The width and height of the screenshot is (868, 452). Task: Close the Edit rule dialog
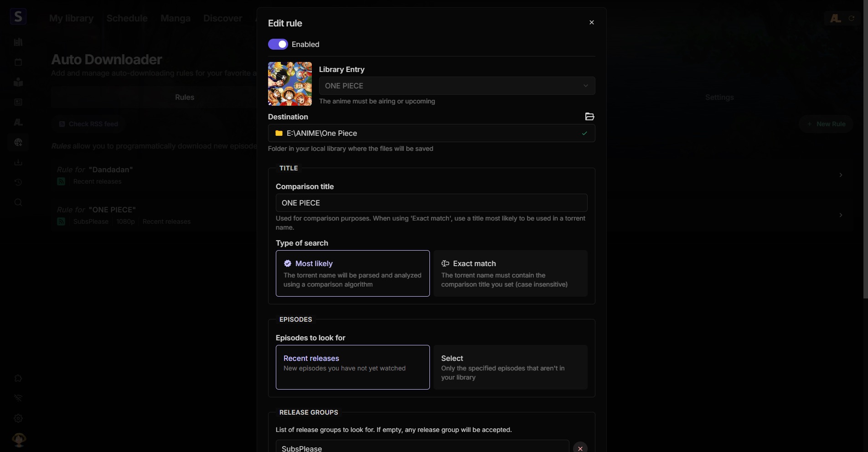click(592, 22)
